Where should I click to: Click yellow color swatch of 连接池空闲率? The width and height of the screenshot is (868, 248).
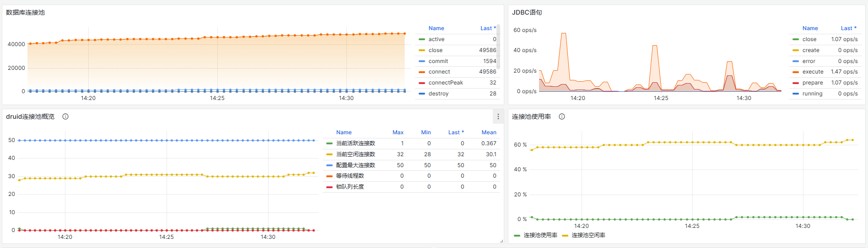[x=565, y=235]
